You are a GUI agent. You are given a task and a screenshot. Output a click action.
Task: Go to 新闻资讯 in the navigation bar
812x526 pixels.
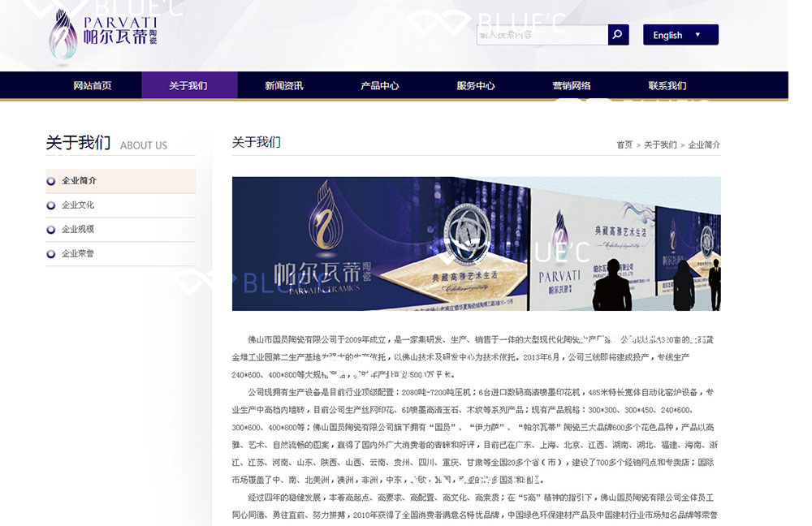[x=284, y=85]
